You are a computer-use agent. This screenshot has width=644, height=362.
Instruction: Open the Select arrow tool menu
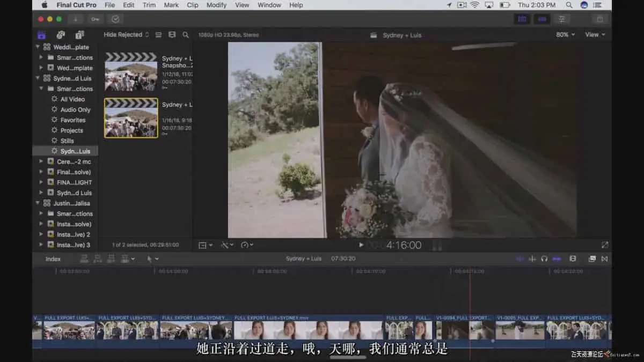pyautogui.click(x=153, y=259)
